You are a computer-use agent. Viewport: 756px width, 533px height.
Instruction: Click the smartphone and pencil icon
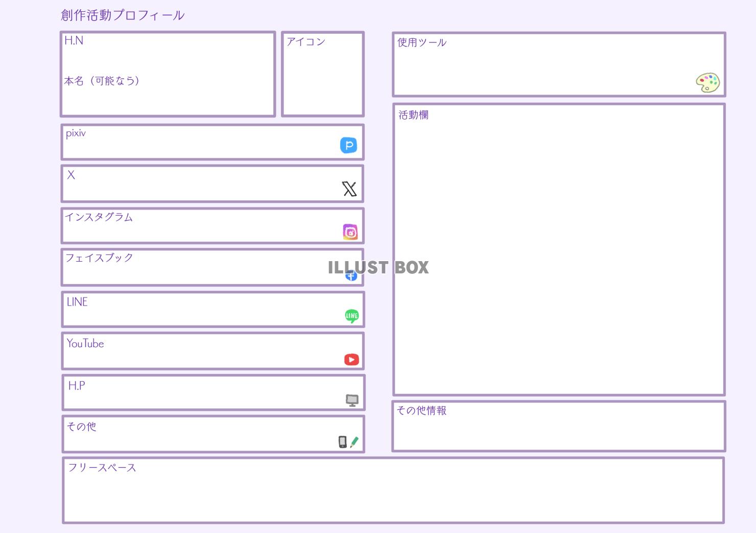tap(348, 442)
